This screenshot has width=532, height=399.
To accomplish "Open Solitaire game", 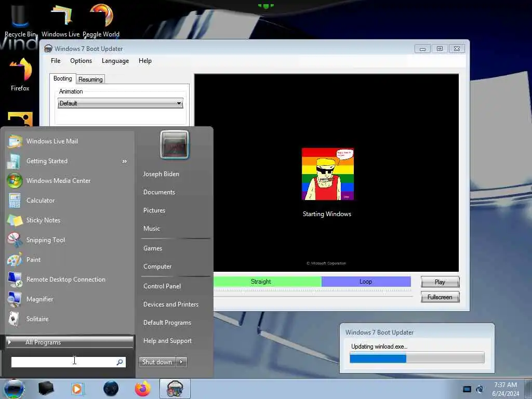I will coord(70,319).
